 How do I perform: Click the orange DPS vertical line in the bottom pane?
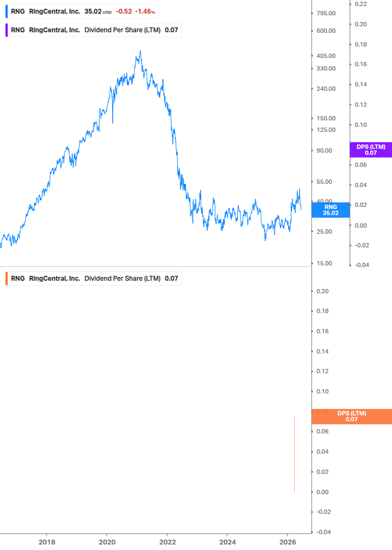(x=294, y=454)
